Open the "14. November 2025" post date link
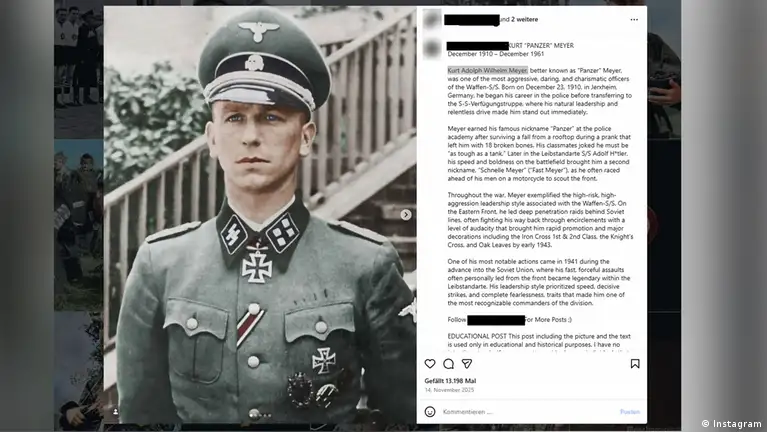 [x=449, y=390]
